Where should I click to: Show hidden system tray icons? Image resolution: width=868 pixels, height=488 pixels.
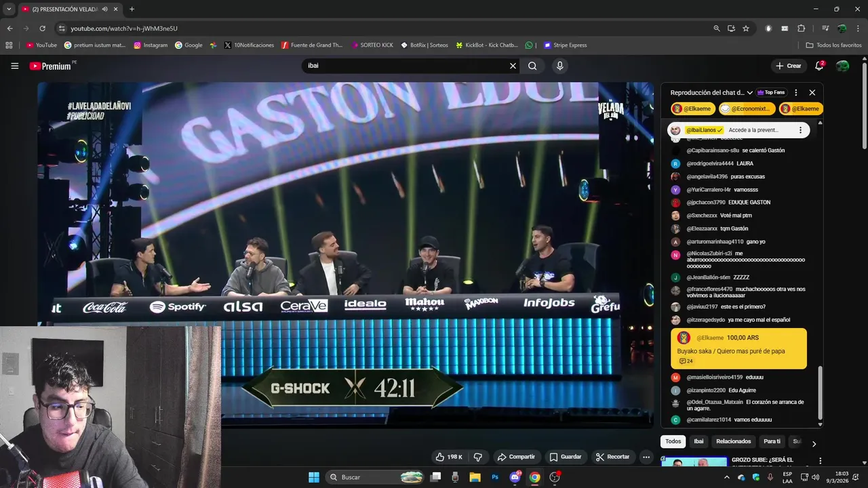(x=727, y=477)
